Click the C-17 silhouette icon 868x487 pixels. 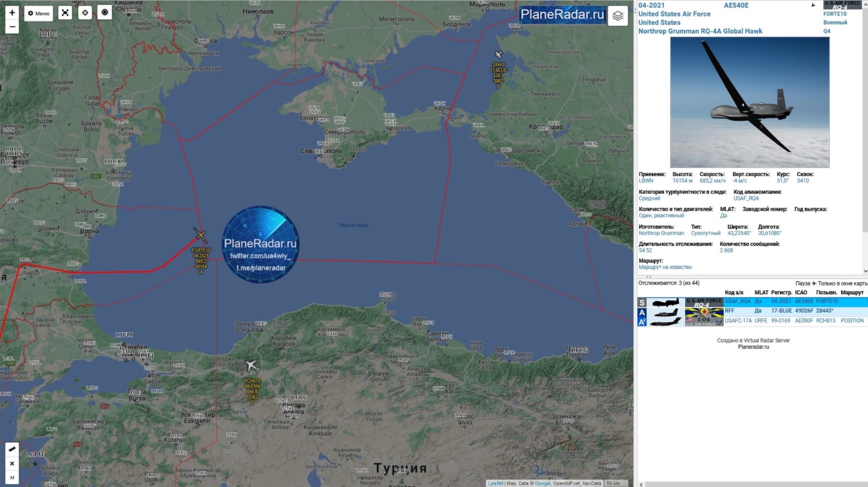point(666,321)
